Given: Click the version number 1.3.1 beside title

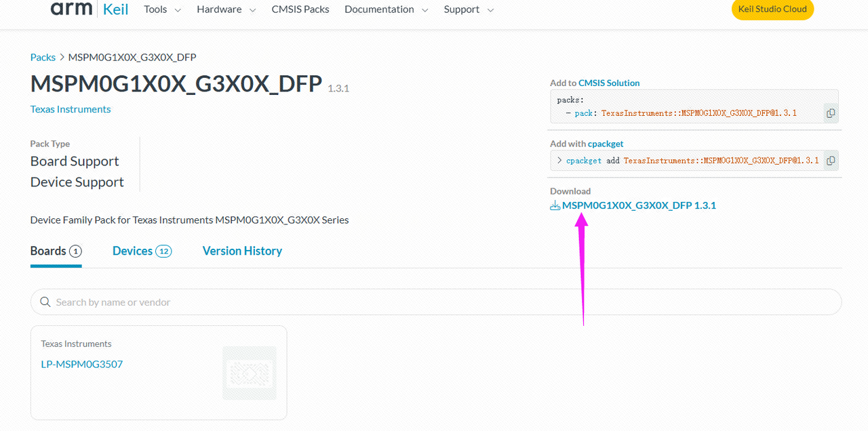Looking at the screenshot, I should 338,89.
